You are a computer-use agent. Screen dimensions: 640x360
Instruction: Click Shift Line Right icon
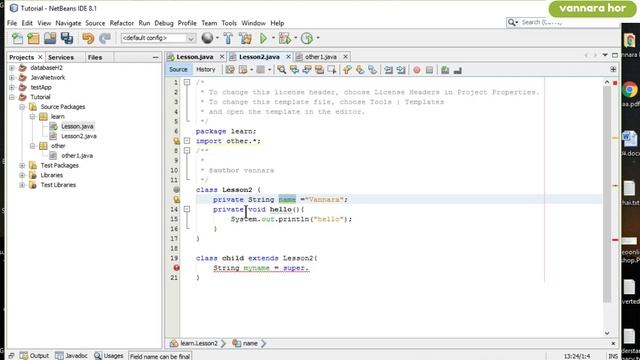401,70
